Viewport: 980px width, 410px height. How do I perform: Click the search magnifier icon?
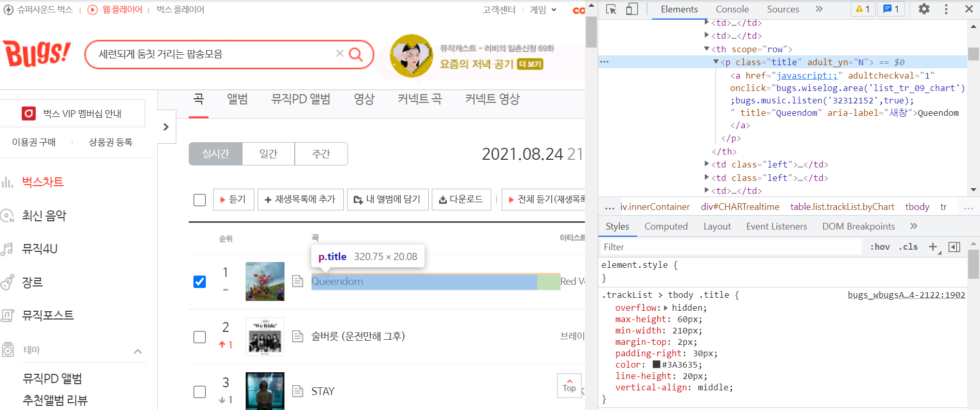tap(356, 54)
